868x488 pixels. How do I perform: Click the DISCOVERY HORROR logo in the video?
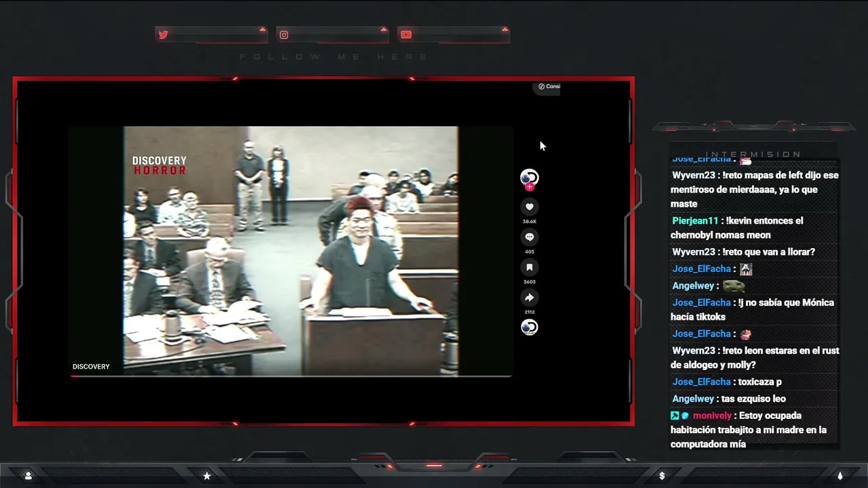point(159,165)
